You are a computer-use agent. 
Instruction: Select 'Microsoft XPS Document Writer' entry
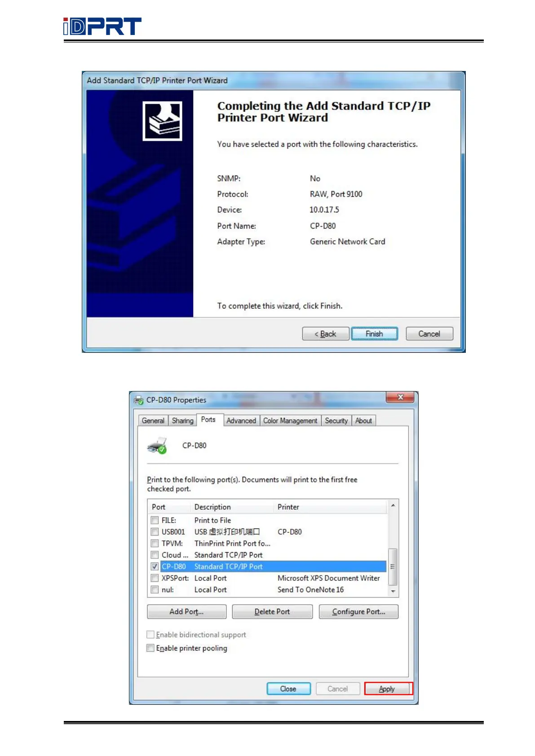point(328,578)
